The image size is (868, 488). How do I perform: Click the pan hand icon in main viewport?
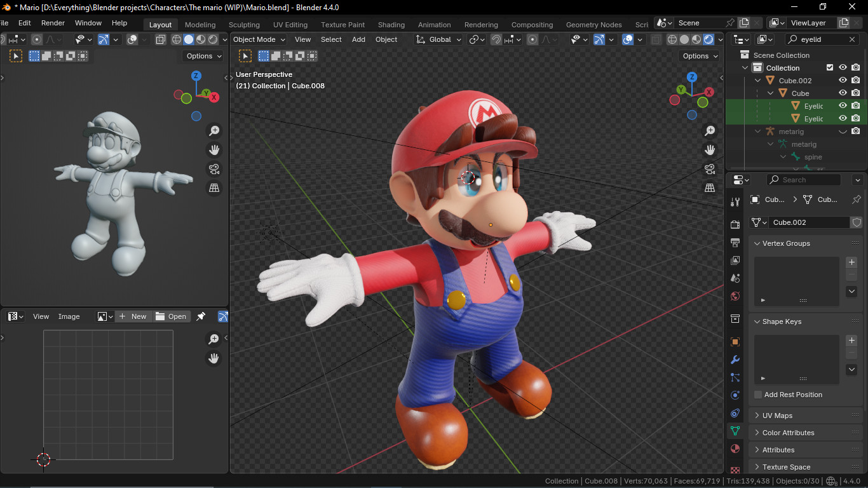pos(710,150)
